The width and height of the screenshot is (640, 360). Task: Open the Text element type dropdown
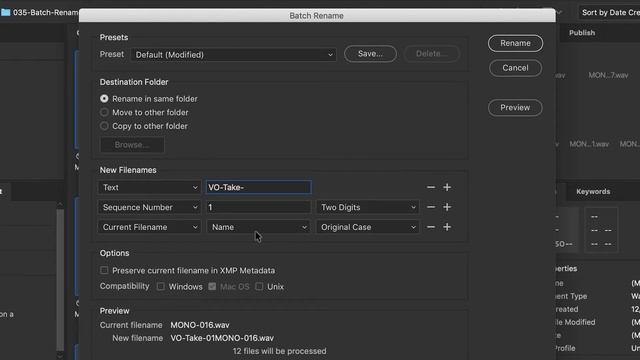149,187
